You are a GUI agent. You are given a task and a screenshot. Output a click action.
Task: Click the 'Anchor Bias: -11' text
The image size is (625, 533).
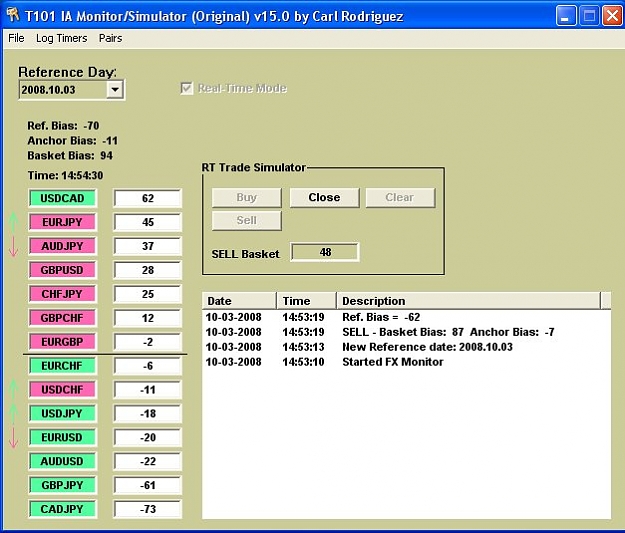[73, 141]
